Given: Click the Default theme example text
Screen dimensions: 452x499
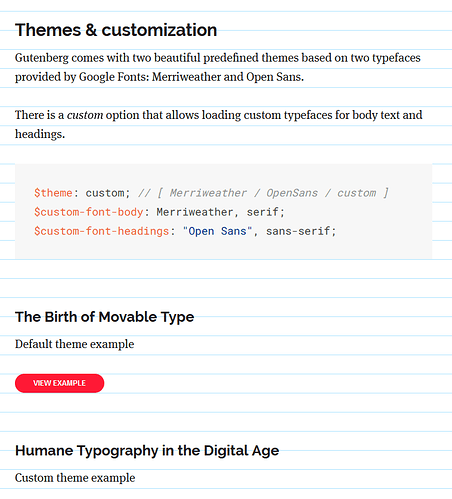Looking at the screenshot, I should tap(75, 344).
